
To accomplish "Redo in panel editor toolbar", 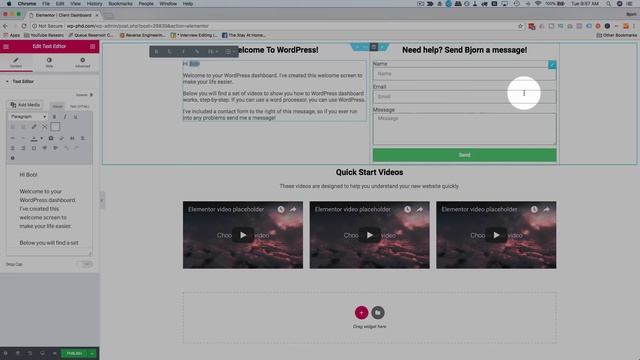I will pyautogui.click(x=76, y=148).
